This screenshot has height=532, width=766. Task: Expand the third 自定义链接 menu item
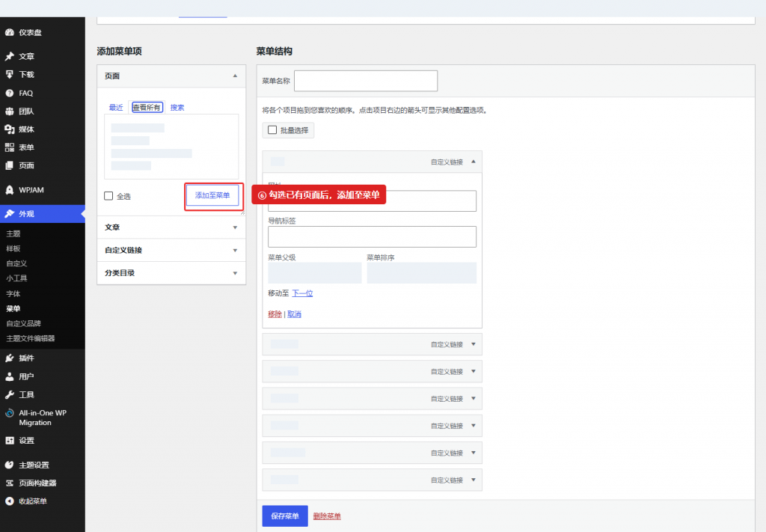pyautogui.click(x=474, y=371)
